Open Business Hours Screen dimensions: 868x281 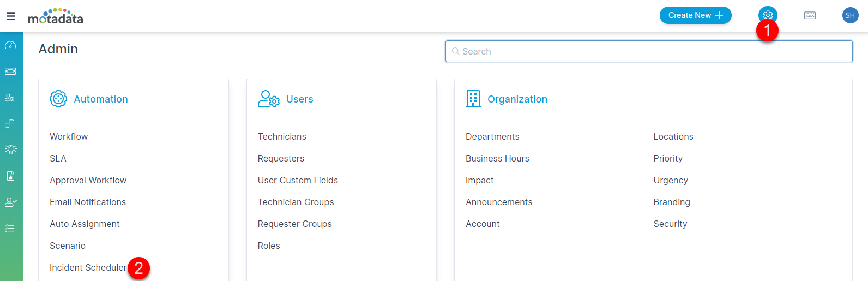(497, 158)
